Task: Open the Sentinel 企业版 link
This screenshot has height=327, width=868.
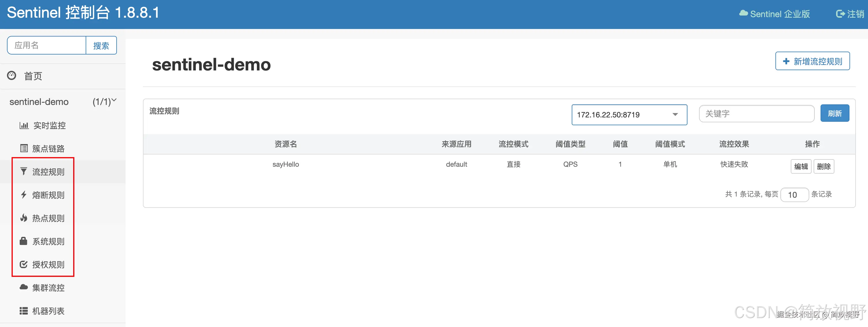Action: pos(774,14)
